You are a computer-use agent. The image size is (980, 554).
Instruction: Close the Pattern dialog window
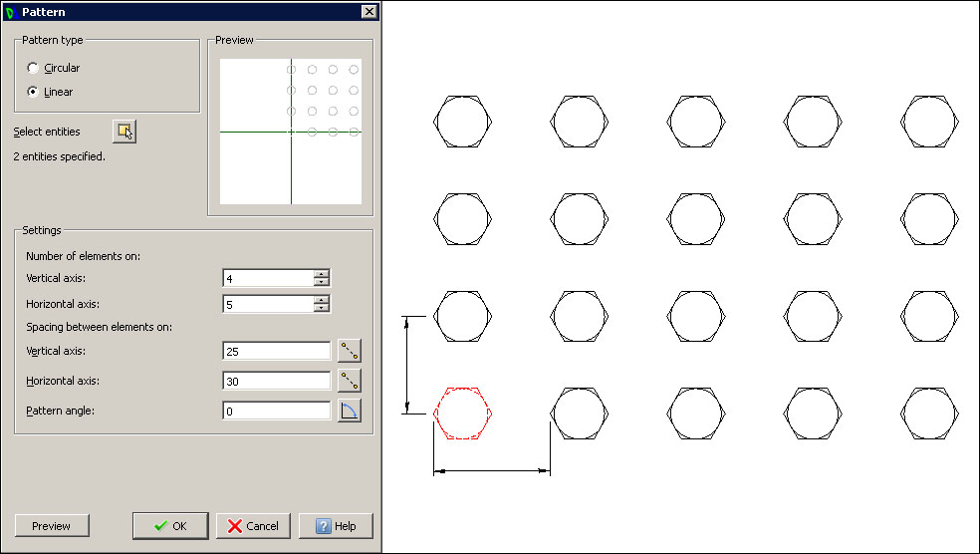coord(369,11)
